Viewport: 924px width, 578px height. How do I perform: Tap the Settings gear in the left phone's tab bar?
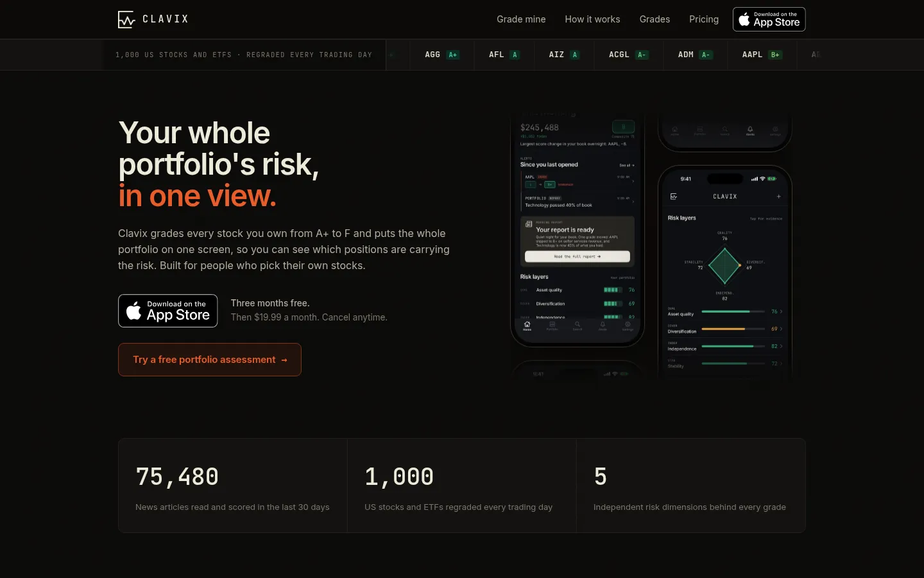pos(628,324)
